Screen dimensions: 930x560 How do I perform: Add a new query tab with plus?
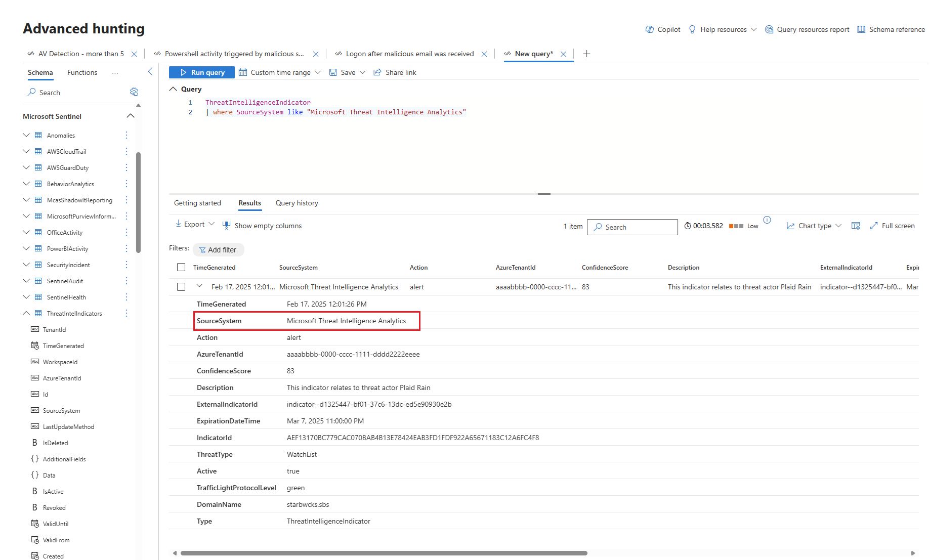click(x=586, y=54)
